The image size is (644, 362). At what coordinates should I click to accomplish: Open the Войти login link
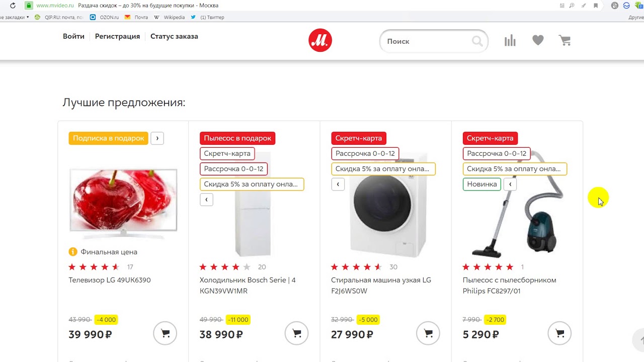pyautogui.click(x=73, y=36)
